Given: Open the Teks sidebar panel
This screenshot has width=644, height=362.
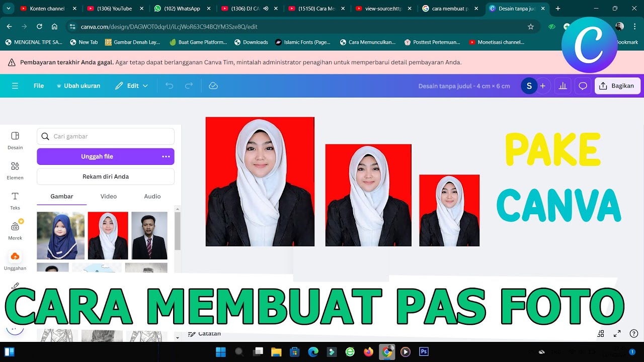Looking at the screenshot, I should pyautogui.click(x=15, y=201).
